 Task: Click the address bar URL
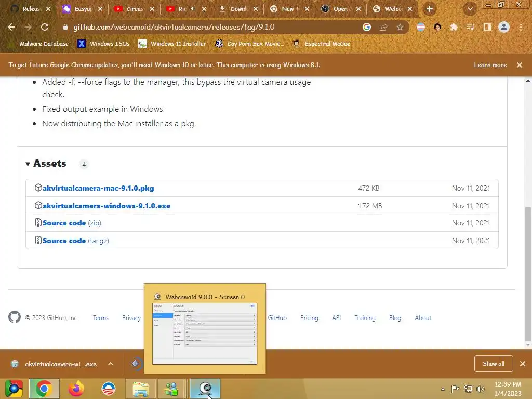click(174, 27)
